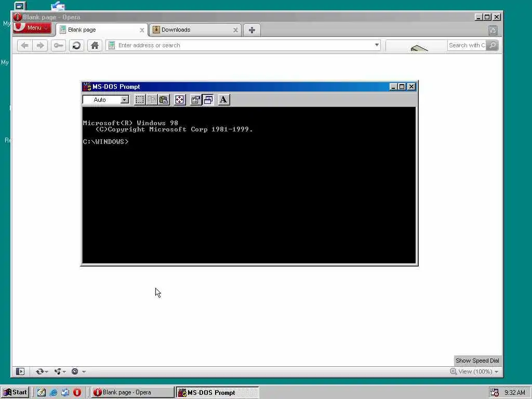Click the notepad pencil quick launch icon
The image size is (532, 399).
(42, 392)
